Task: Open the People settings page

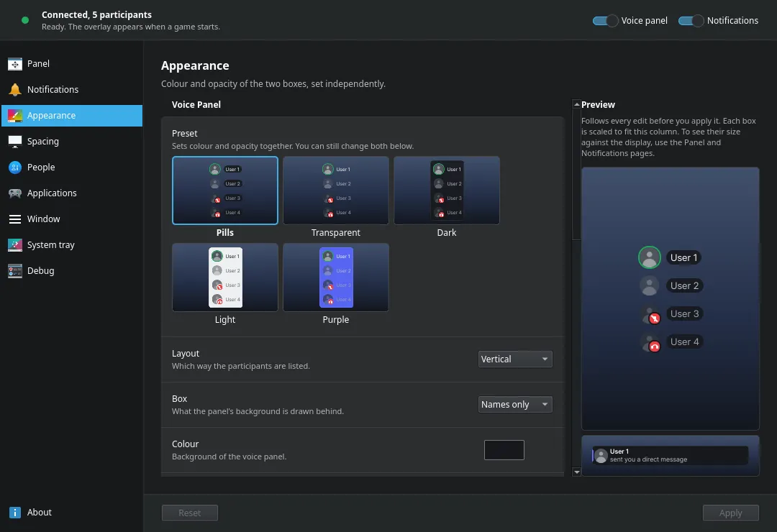Action: click(72, 168)
